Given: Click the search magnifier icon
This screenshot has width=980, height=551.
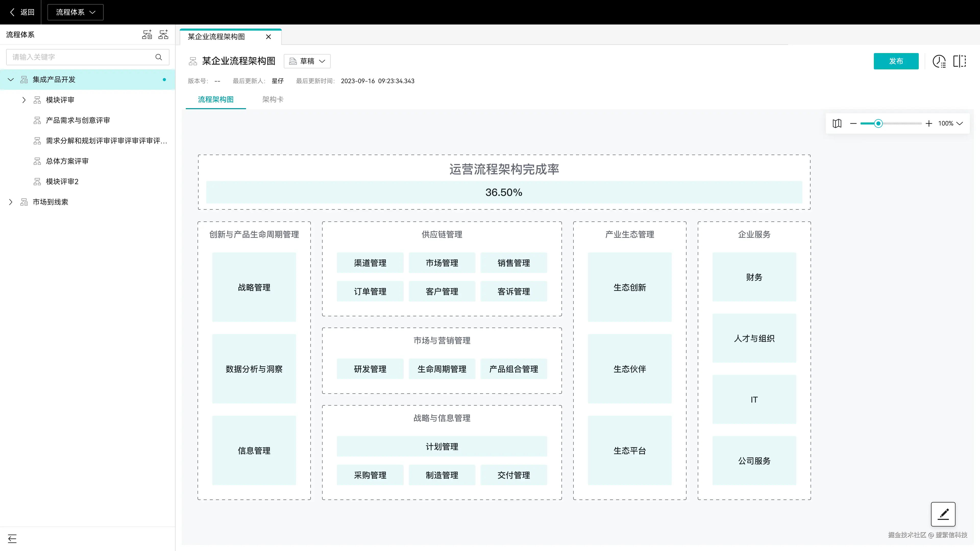Looking at the screenshot, I should tap(159, 57).
